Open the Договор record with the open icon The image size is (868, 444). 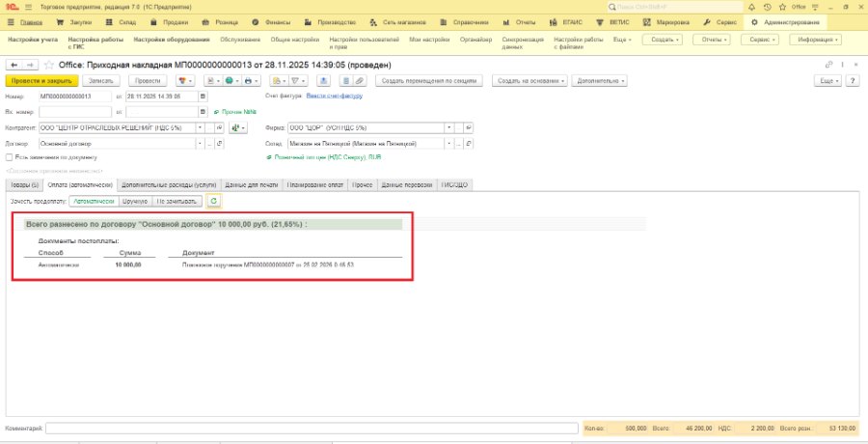tap(219, 144)
